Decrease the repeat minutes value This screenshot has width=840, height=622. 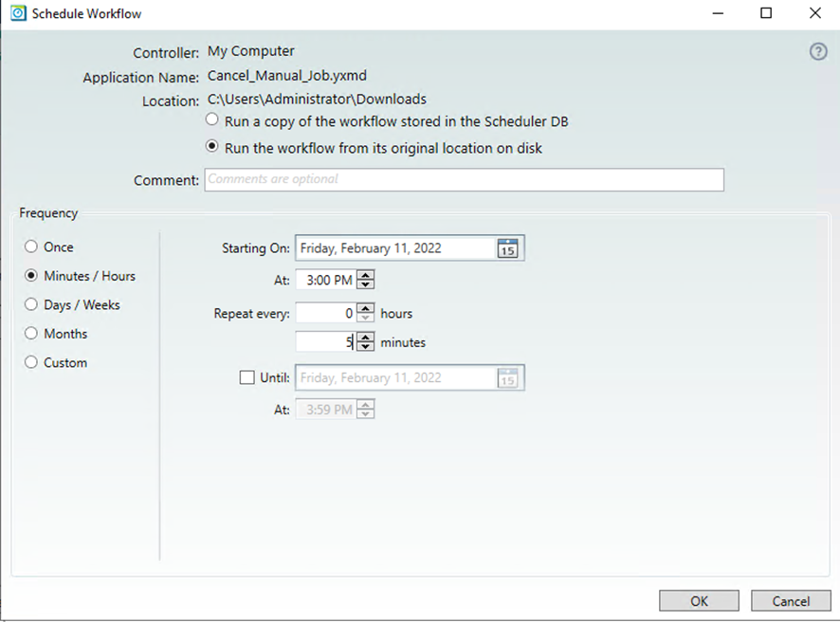tap(366, 346)
